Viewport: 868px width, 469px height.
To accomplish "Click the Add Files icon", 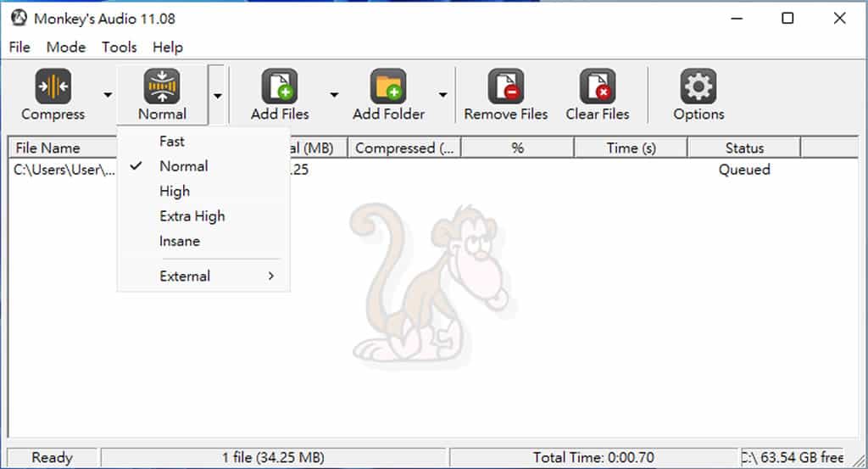I will click(x=280, y=87).
